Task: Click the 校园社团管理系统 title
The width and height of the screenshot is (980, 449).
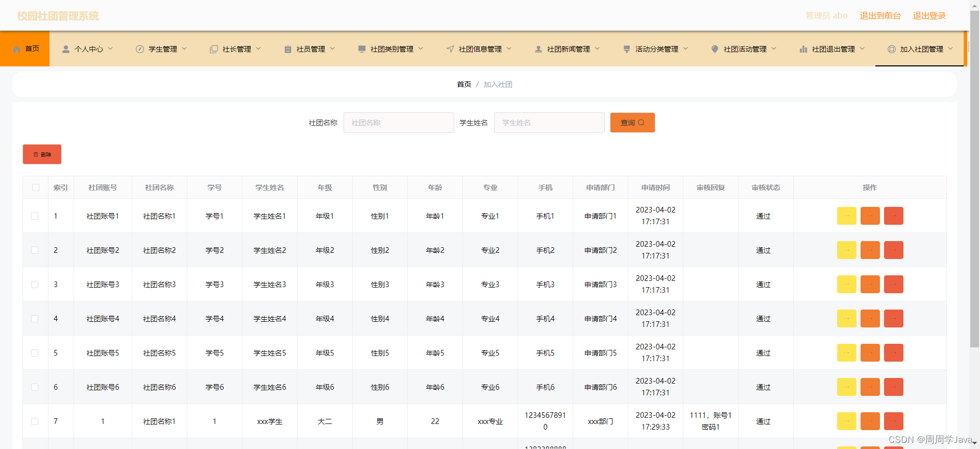Action: tap(58, 16)
